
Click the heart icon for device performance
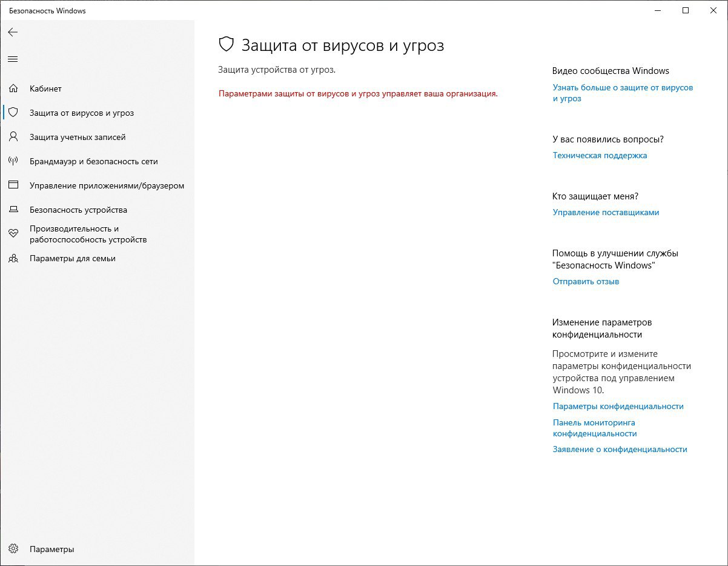13,234
